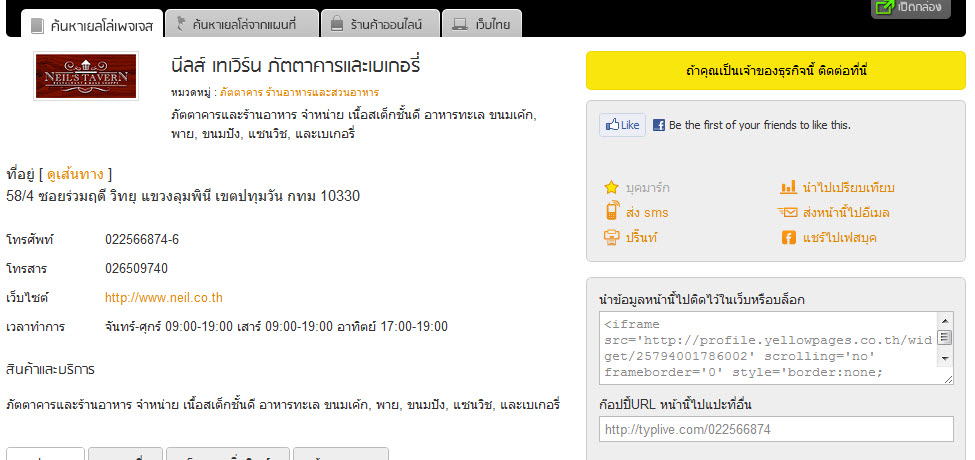Viewport: 975px width, 460px height.
Task: Open the ร้านค้าออนไลน์ tab
Action: click(x=380, y=24)
